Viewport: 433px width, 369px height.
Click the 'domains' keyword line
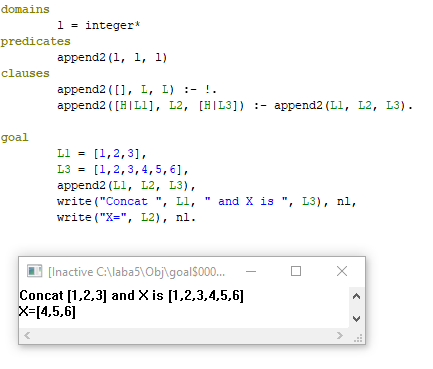(x=25, y=9)
